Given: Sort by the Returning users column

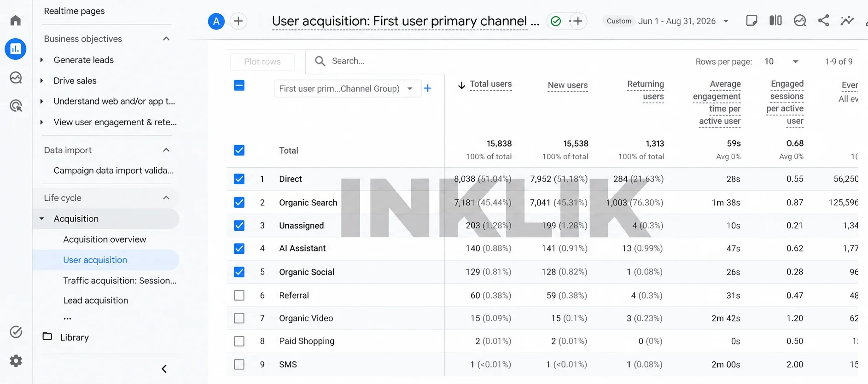Looking at the screenshot, I should coord(645,90).
